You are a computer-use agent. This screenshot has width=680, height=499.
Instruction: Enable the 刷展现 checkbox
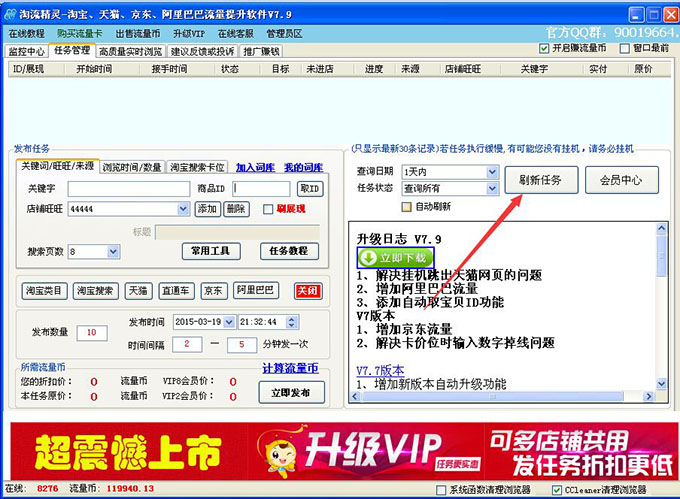(268, 209)
